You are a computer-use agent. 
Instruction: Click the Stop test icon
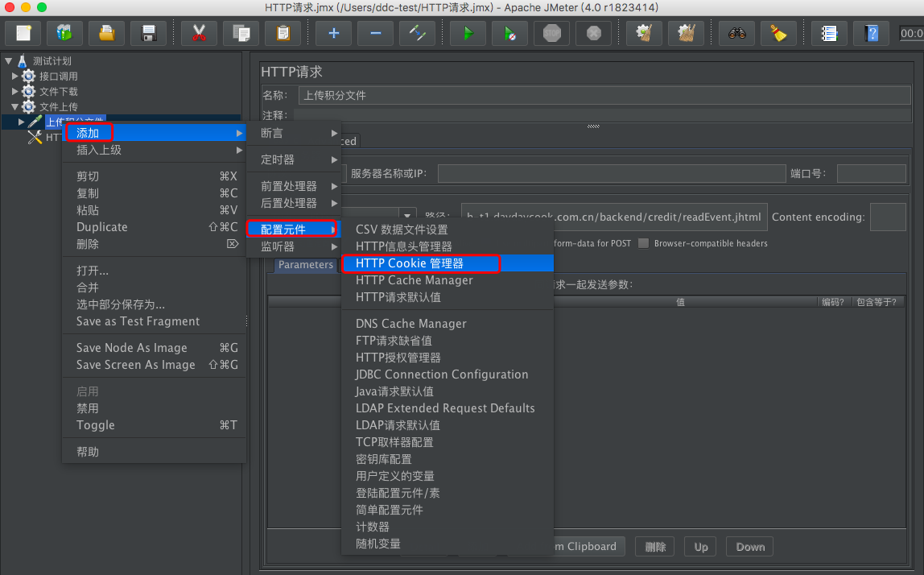[x=551, y=33]
